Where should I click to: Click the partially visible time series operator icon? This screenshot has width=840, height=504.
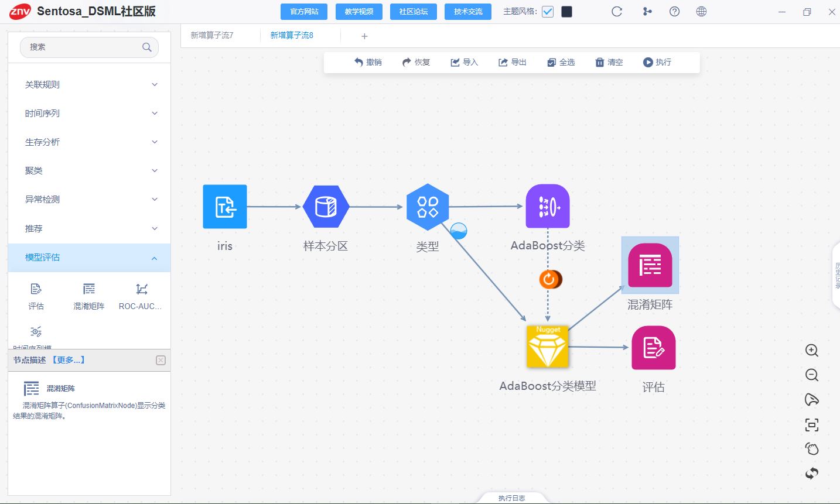[36, 332]
